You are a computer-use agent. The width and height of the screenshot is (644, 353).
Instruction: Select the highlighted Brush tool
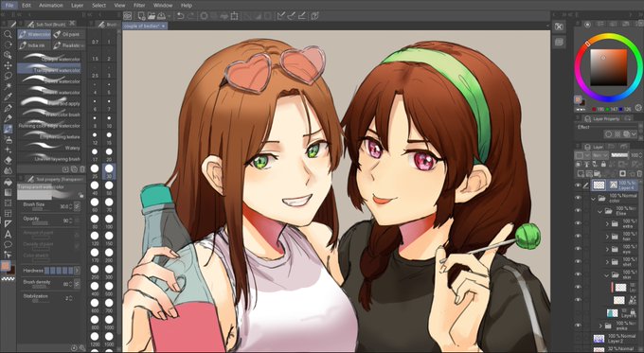point(8,130)
